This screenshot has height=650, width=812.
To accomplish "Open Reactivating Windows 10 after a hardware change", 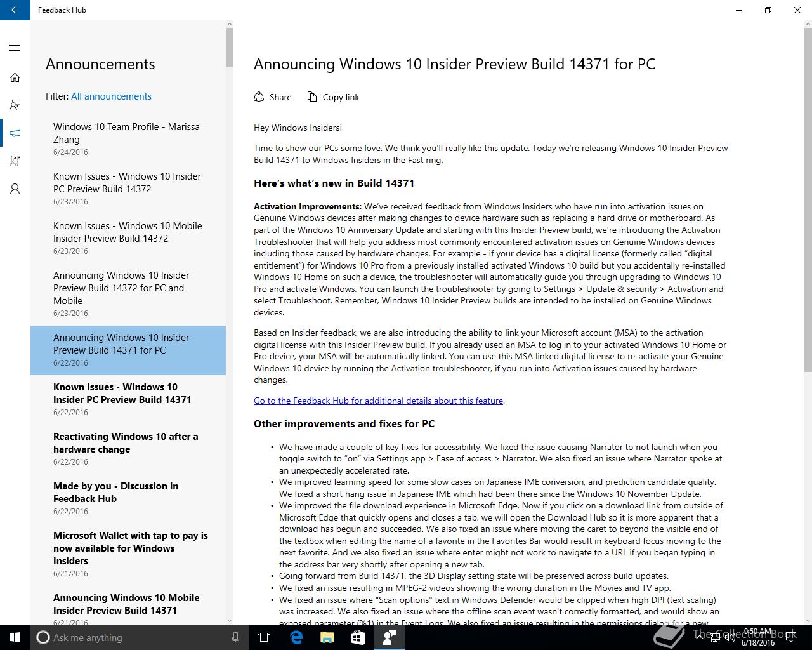I will click(128, 449).
